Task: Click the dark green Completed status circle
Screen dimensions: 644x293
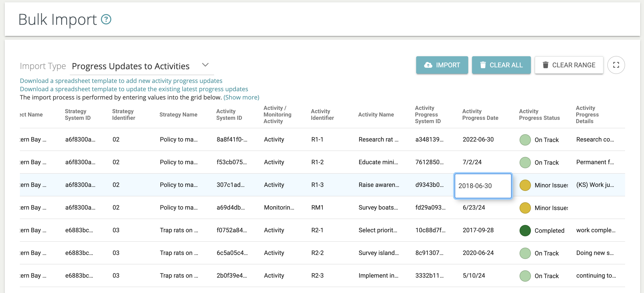Action: click(x=525, y=230)
